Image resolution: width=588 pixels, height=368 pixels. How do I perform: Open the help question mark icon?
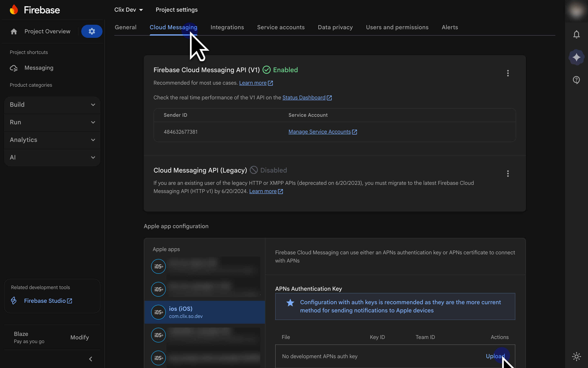tap(576, 80)
